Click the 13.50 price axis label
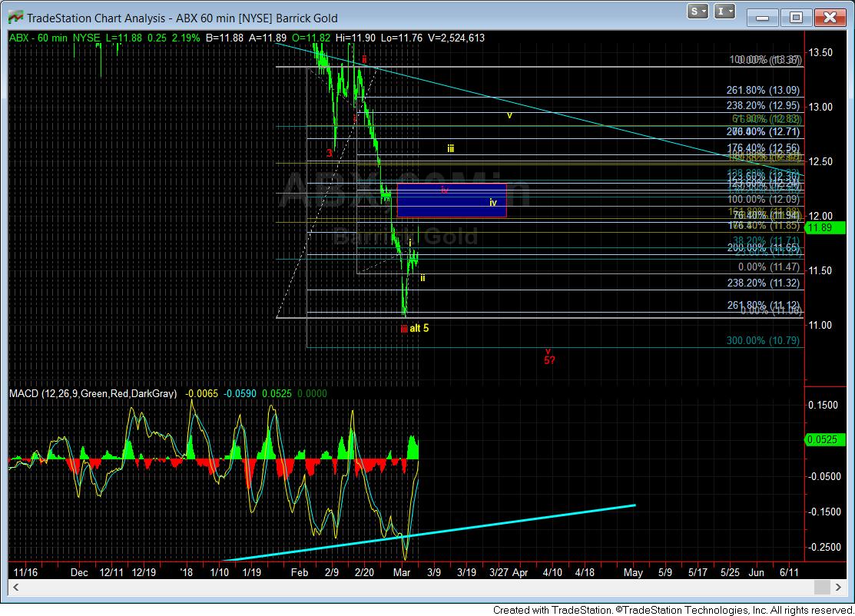This screenshot has height=616, width=855. 820,52
